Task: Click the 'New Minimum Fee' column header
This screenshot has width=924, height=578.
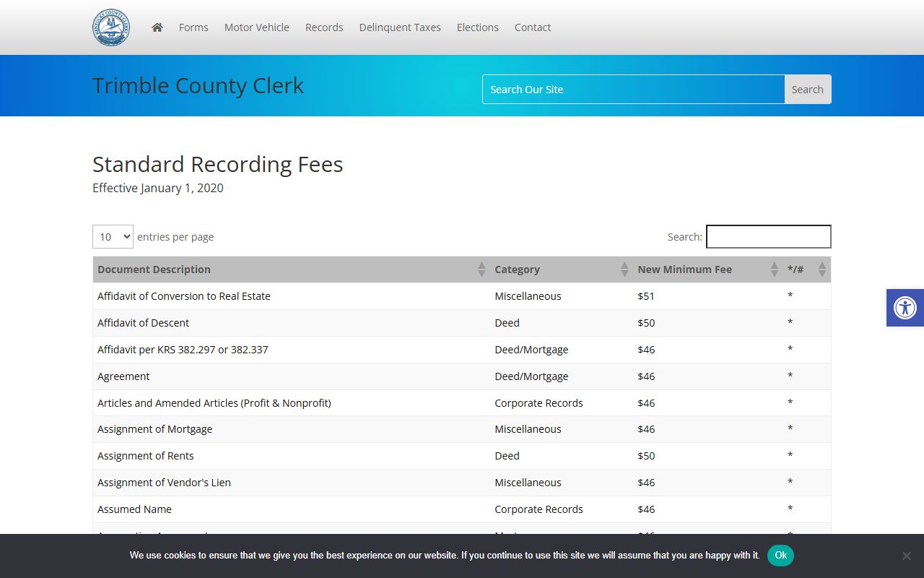Action: tap(708, 269)
